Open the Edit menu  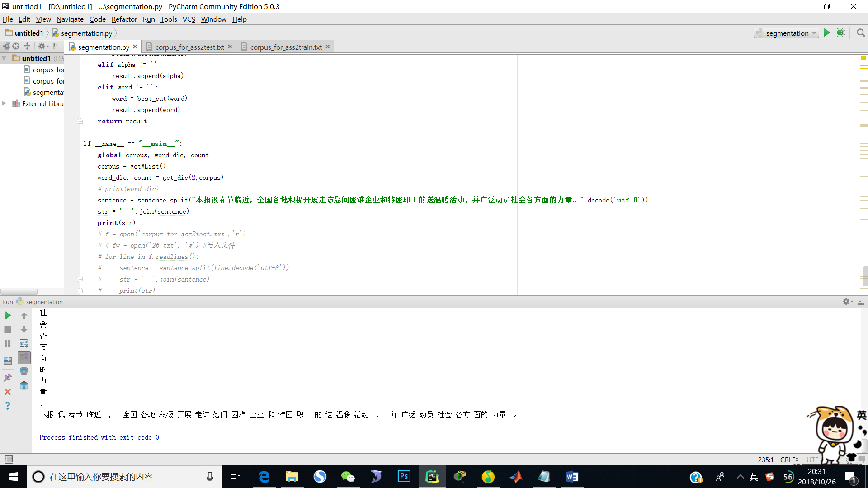coord(24,19)
